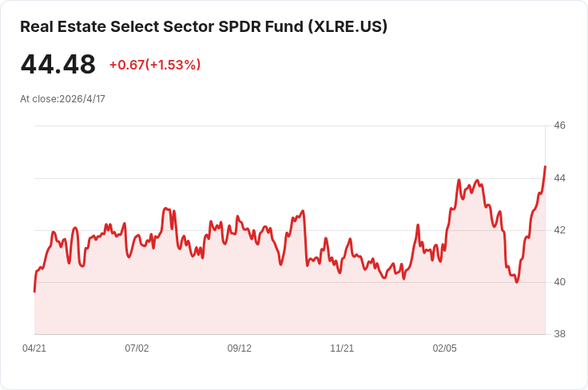
Task: Click the 38 y-axis price label
Action: (559, 334)
